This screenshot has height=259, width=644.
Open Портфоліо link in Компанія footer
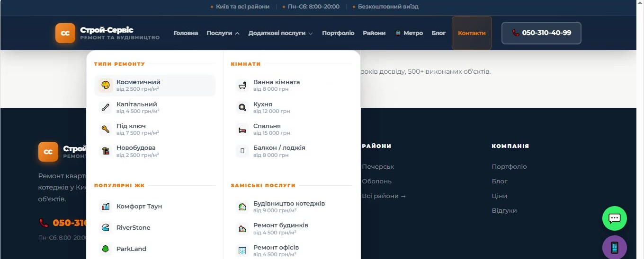coord(509,166)
